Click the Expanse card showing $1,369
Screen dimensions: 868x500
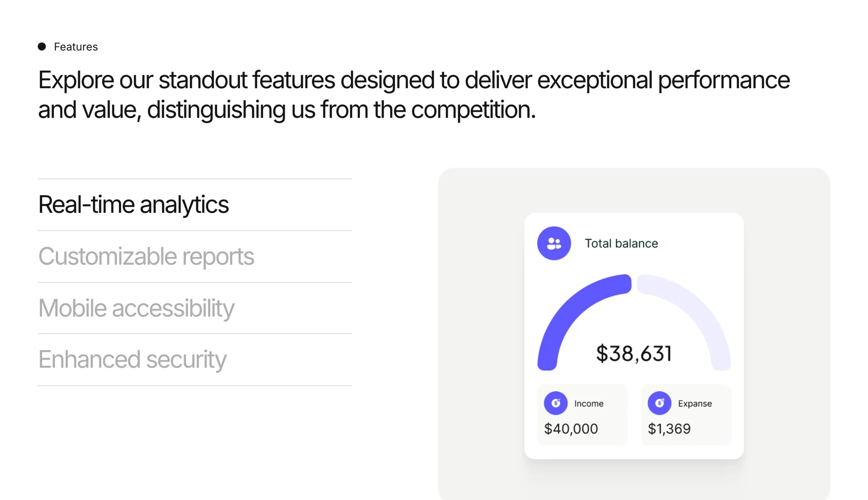click(686, 415)
